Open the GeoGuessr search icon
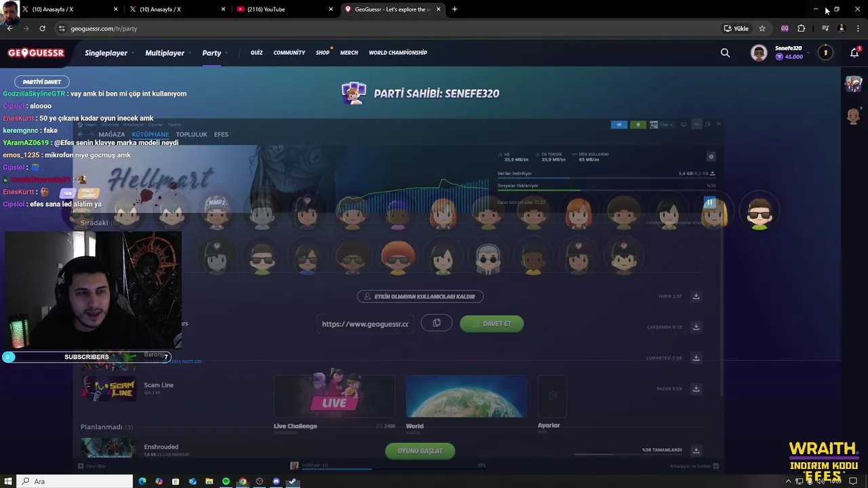 click(725, 53)
